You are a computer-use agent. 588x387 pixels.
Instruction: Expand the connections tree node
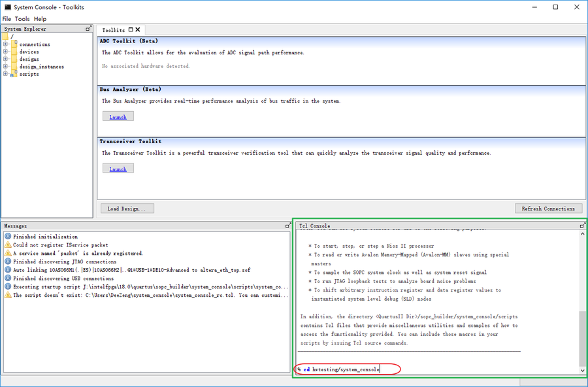(x=5, y=44)
